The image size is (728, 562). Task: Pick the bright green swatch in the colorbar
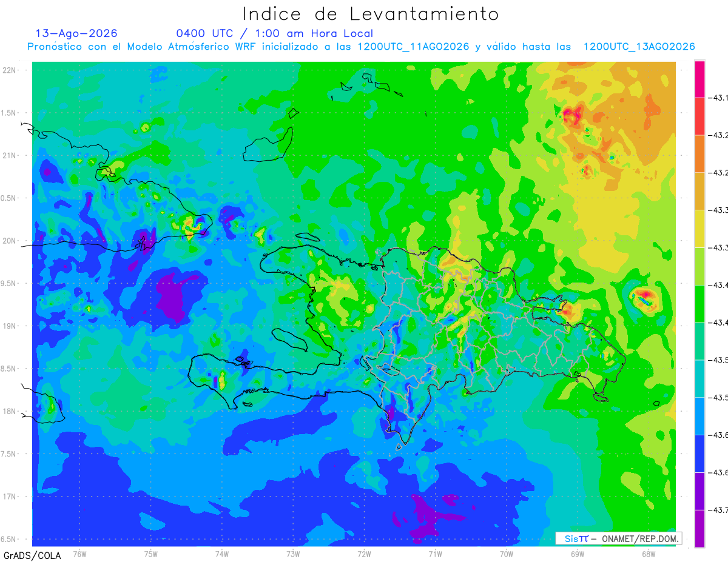[x=699, y=303]
